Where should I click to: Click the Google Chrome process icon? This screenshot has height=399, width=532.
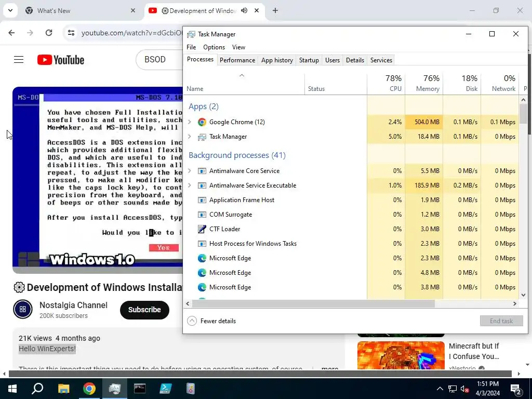[202, 122]
